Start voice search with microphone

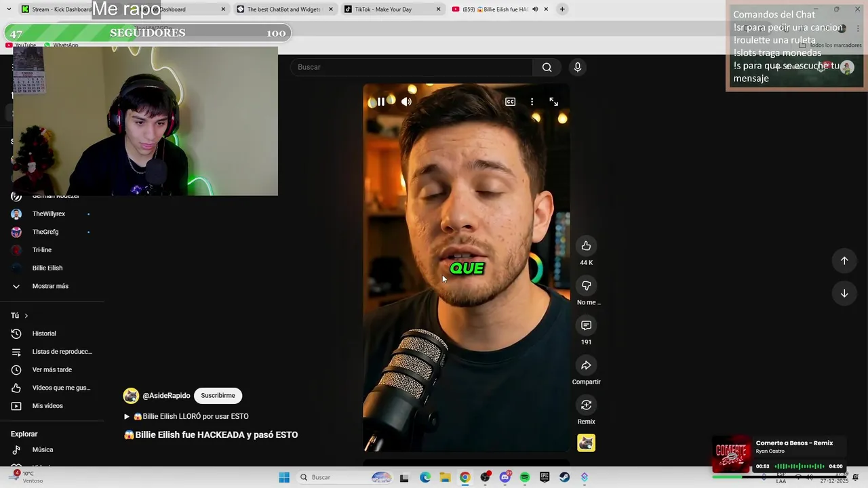coord(577,67)
